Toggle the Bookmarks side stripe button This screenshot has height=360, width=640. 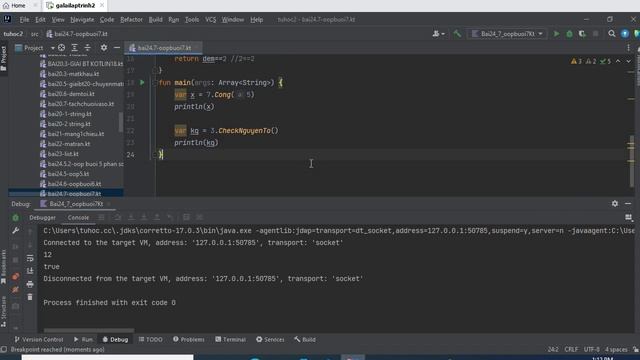click(x=4, y=267)
